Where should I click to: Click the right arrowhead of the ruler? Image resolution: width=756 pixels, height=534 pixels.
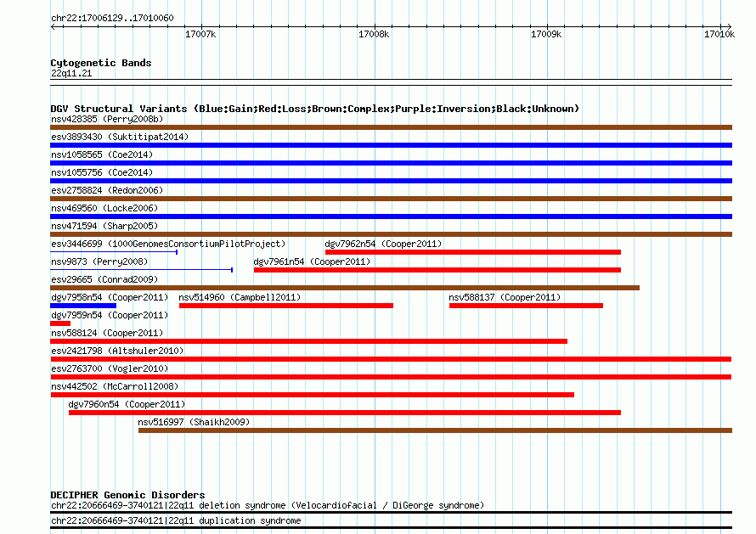[729, 26]
